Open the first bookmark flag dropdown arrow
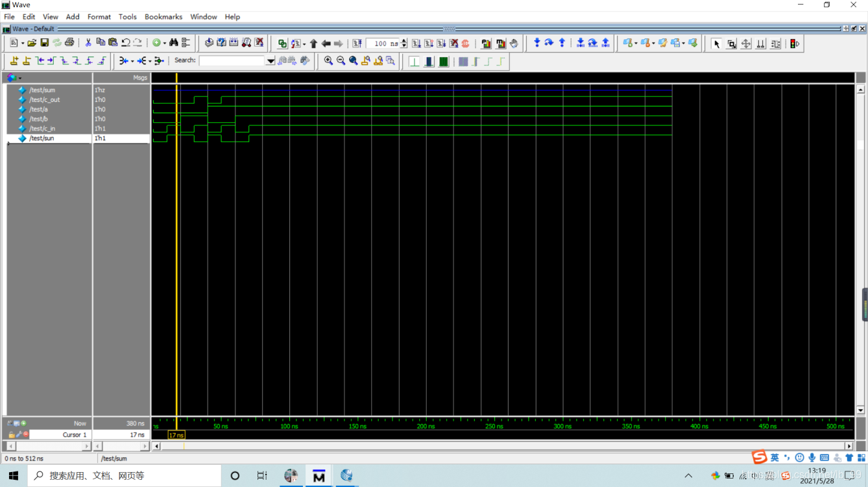Image resolution: width=868 pixels, height=487 pixels. click(x=636, y=44)
